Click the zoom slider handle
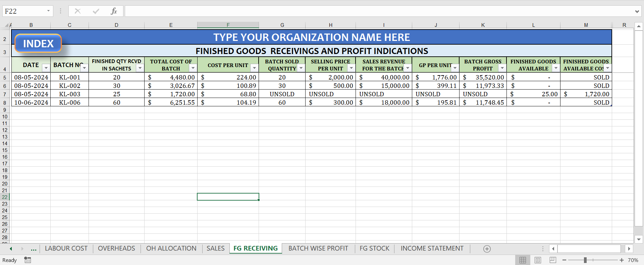The width and height of the screenshot is (644, 265). pyautogui.click(x=585, y=260)
